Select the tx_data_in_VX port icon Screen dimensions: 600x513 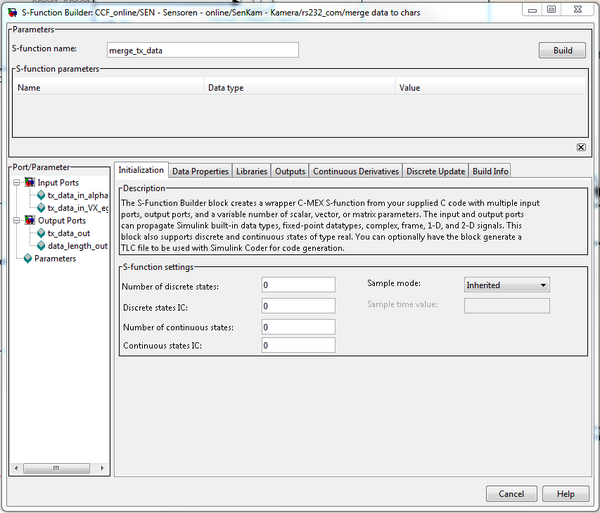click(x=40, y=208)
